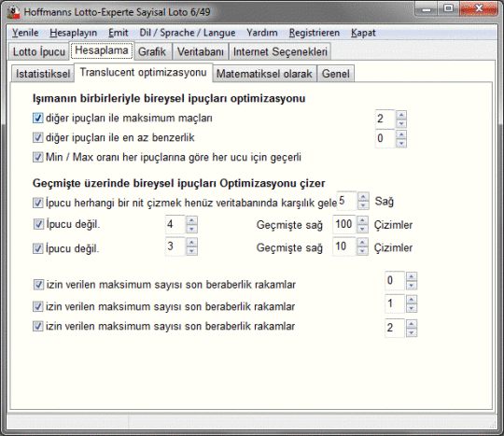Viewport: 504px width, 436px height.
Task: Open the Hesaplayın menu
Action: (74, 33)
